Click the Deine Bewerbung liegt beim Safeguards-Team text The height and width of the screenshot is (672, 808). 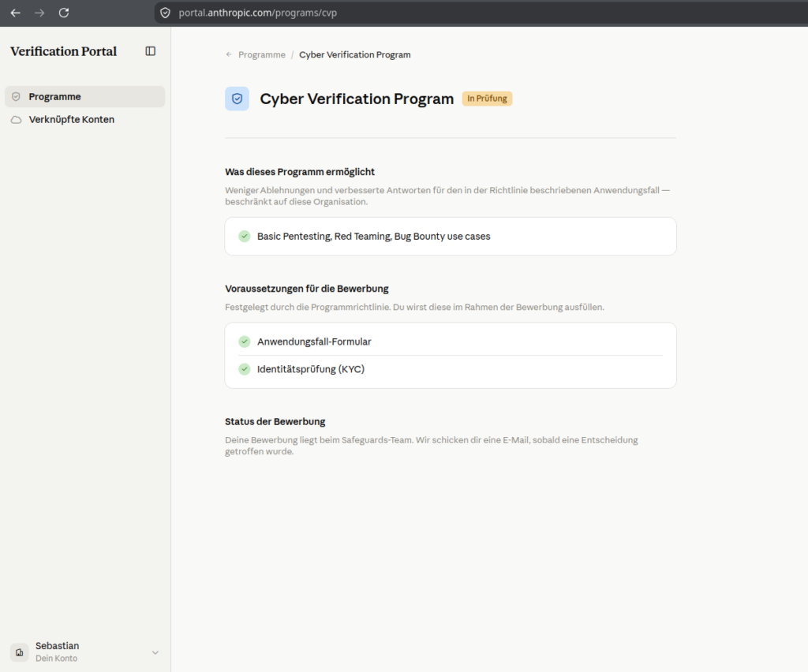(432, 446)
